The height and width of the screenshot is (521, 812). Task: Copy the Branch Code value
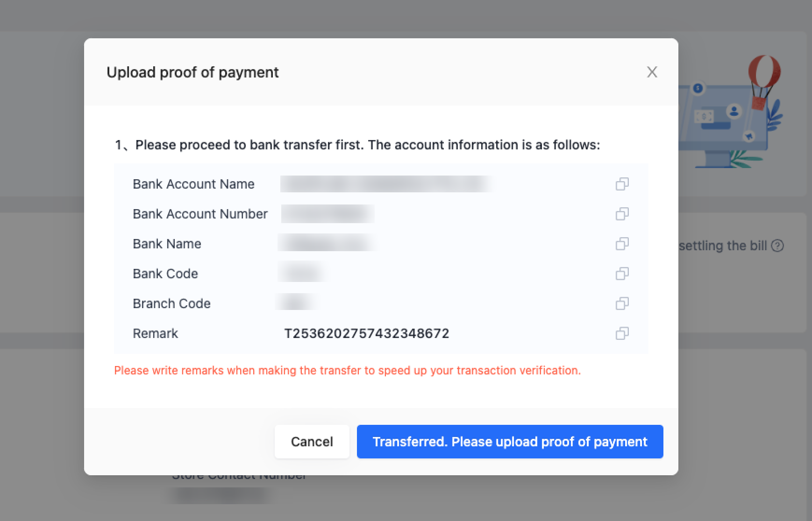pos(622,303)
